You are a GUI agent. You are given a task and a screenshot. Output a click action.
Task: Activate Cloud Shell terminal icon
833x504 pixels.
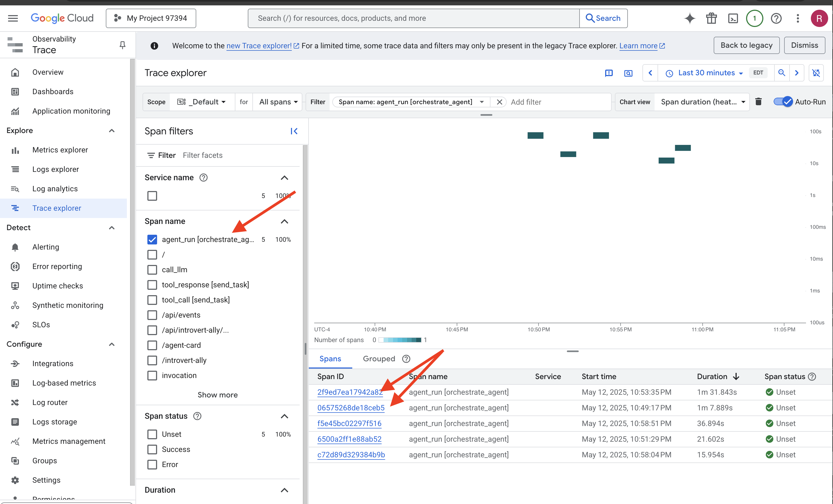coord(733,18)
